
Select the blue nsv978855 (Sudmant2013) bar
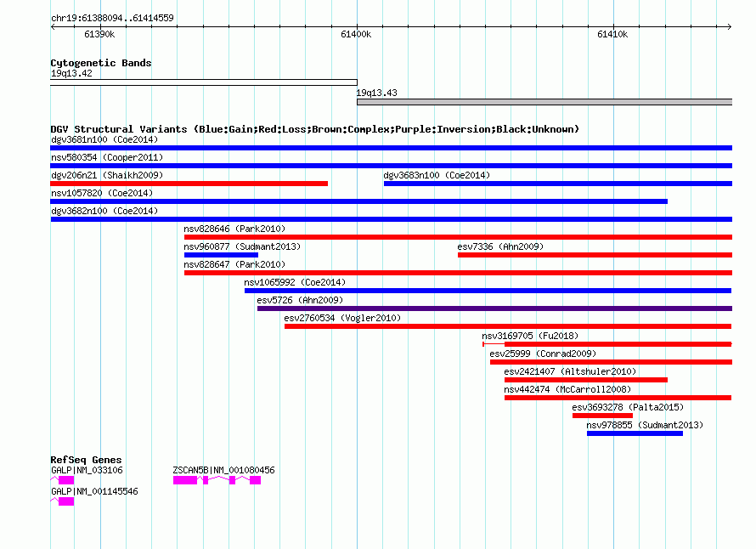pos(635,433)
